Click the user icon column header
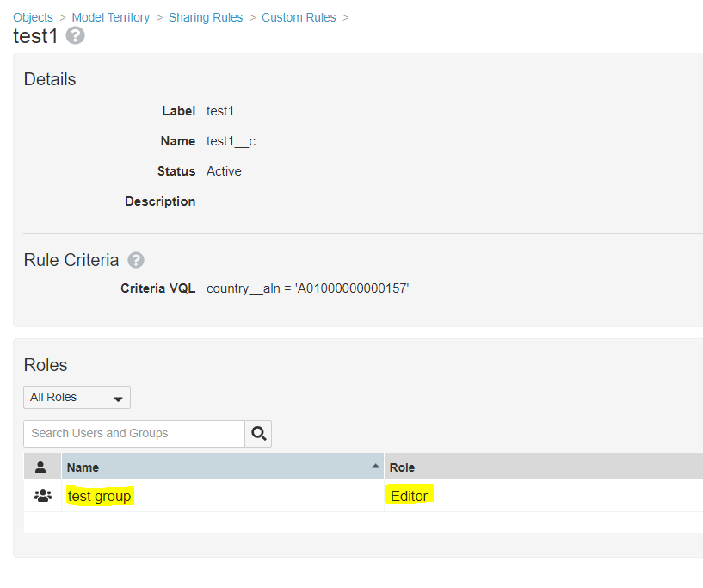This screenshot has width=703, height=588. [40, 467]
